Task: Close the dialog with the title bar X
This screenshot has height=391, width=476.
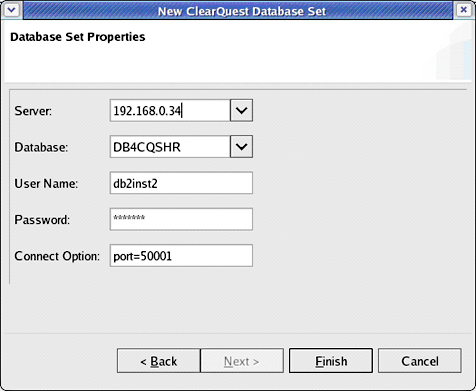Action: pyautogui.click(x=464, y=10)
